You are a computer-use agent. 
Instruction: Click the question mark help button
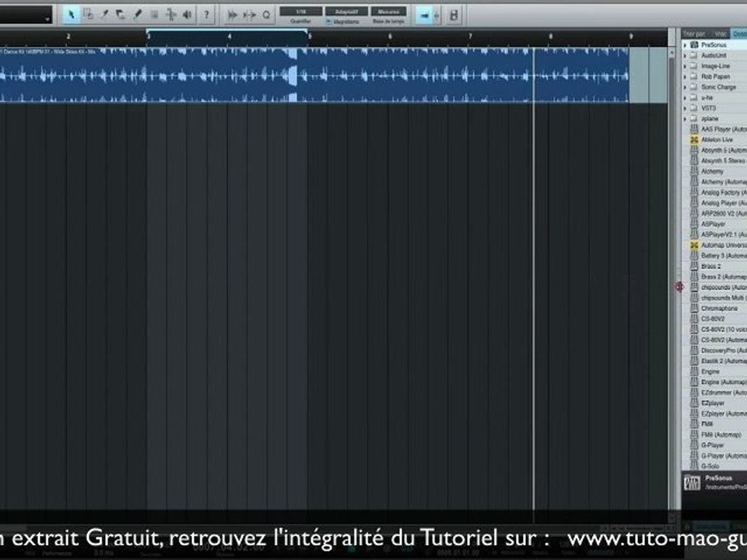(206, 15)
